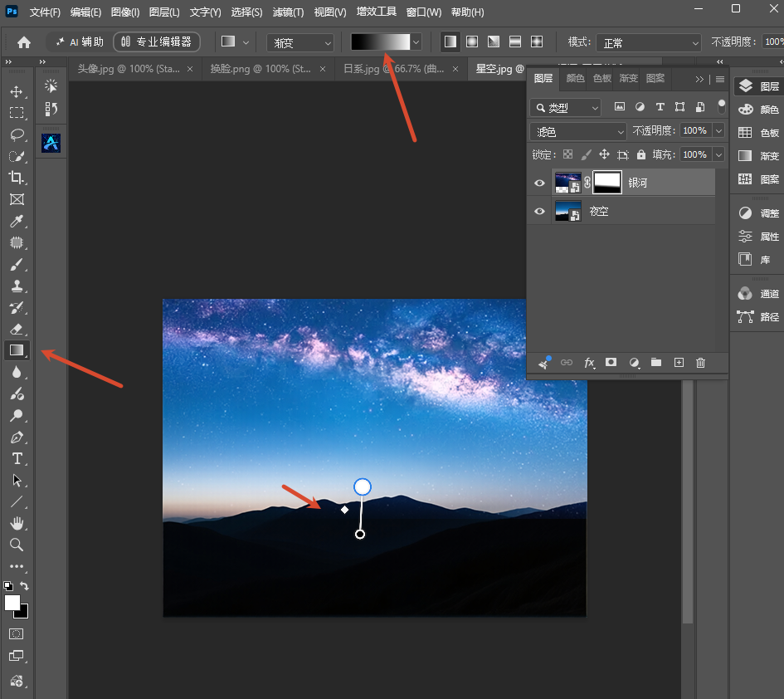
Task: Select the Horizontal Type tool
Action: [17, 459]
